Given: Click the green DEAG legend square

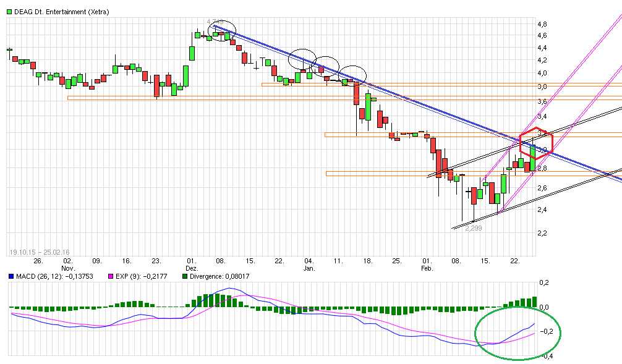Looking at the screenshot, I should [9, 12].
